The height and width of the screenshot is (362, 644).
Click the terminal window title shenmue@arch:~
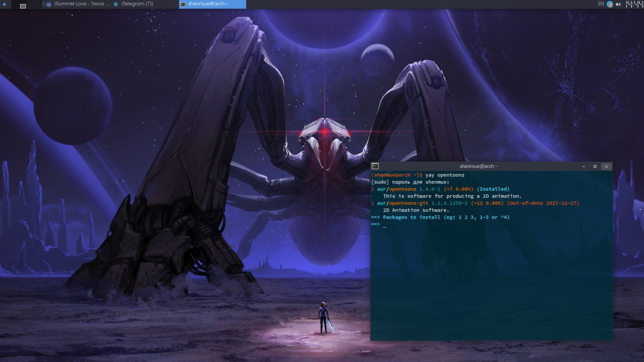point(478,166)
